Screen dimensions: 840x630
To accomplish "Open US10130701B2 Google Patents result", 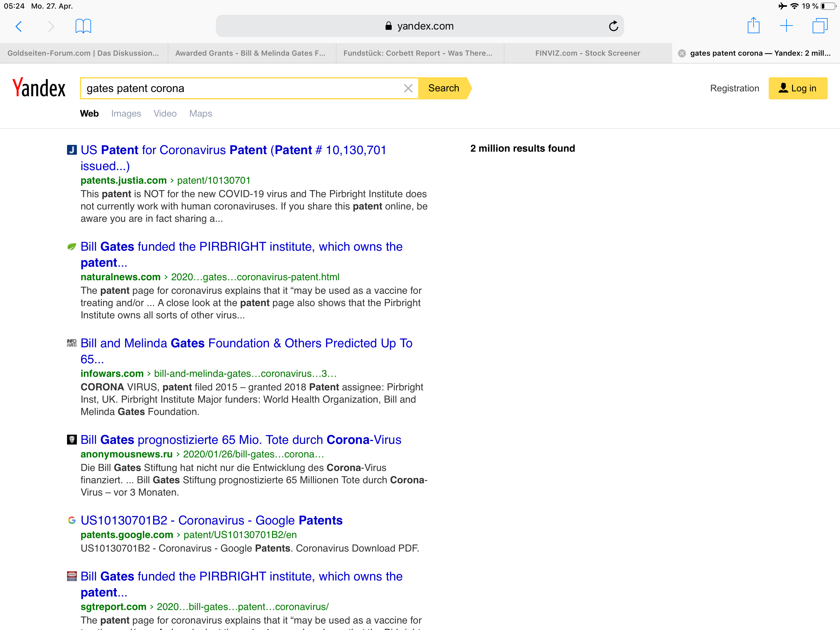I will click(x=211, y=520).
